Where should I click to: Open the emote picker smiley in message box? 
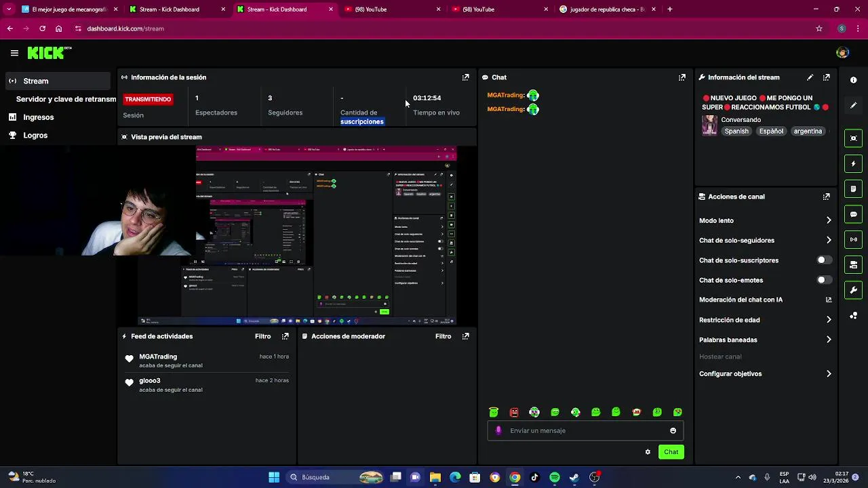(x=673, y=430)
